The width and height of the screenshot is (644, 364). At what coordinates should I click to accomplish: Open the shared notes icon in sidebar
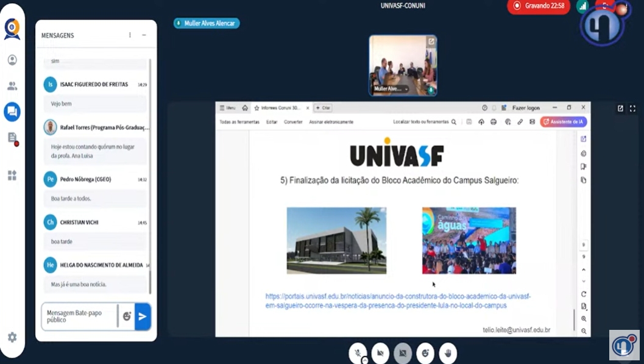(12, 138)
